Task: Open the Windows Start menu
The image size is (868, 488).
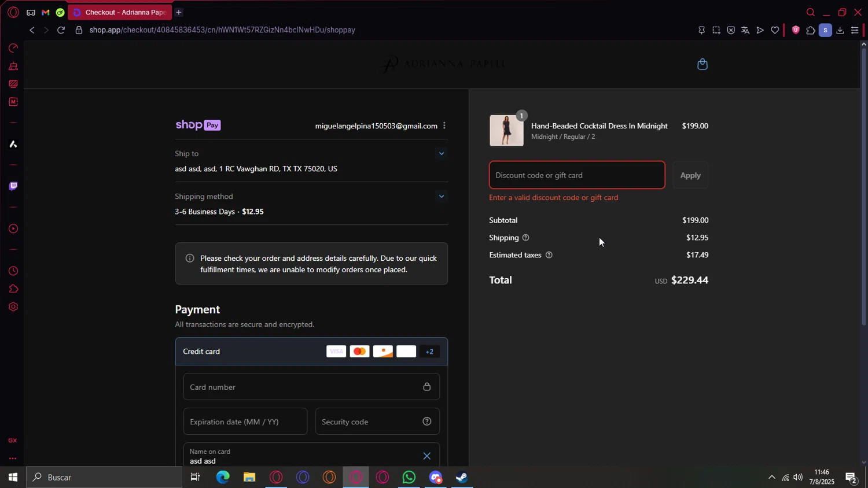Action: 13,477
